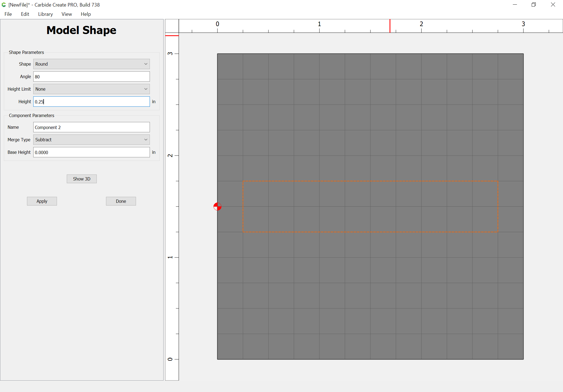Open the Help menu
The width and height of the screenshot is (563, 392).
click(x=86, y=14)
